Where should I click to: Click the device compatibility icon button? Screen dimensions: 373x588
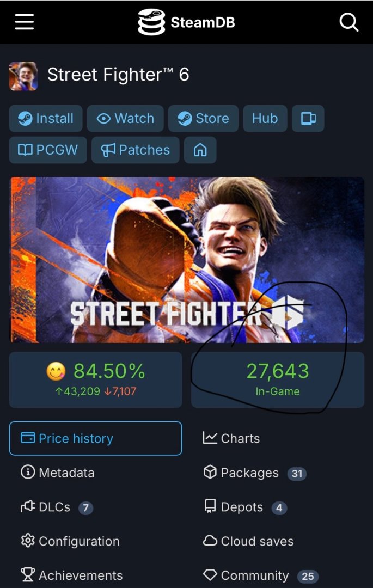308,119
